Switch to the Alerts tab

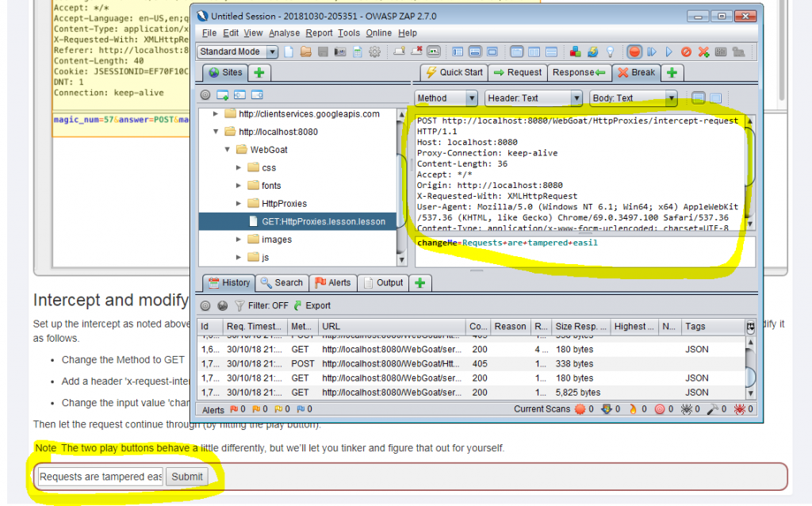[x=332, y=283]
